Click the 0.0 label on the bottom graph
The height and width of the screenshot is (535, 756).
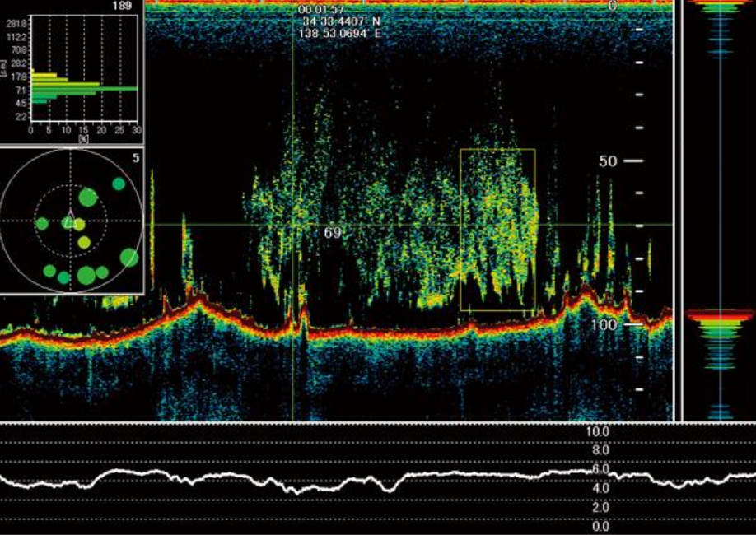pos(600,527)
